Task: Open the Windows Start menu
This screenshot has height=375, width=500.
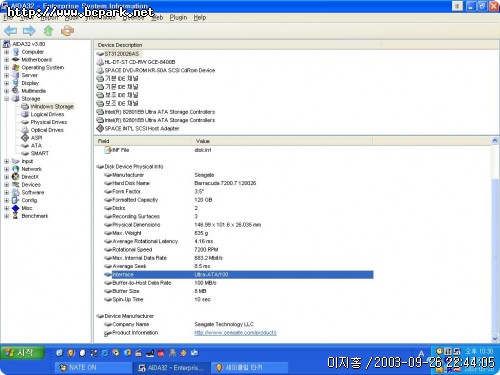Action: coord(22,353)
